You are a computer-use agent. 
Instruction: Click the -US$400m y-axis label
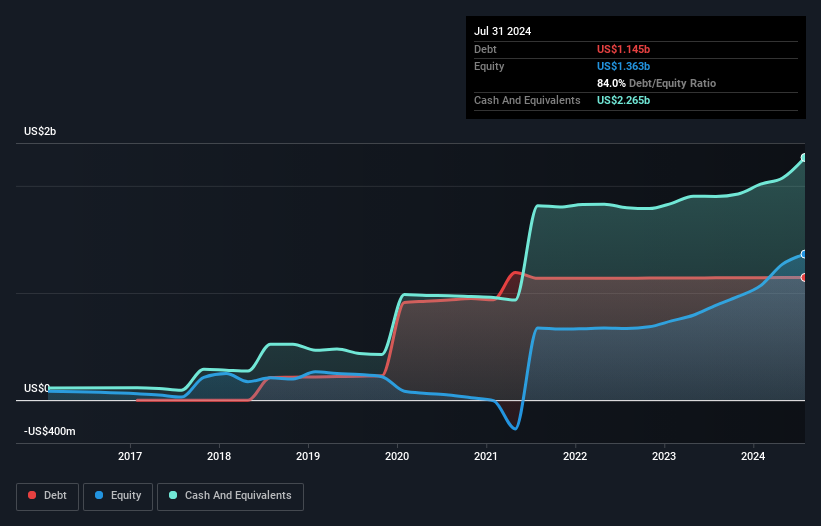pyautogui.click(x=50, y=431)
